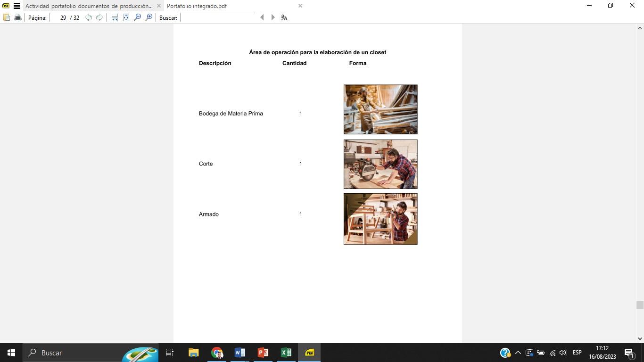Open Google Chrome from the taskbar
The image size is (644, 362).
pos(217,353)
